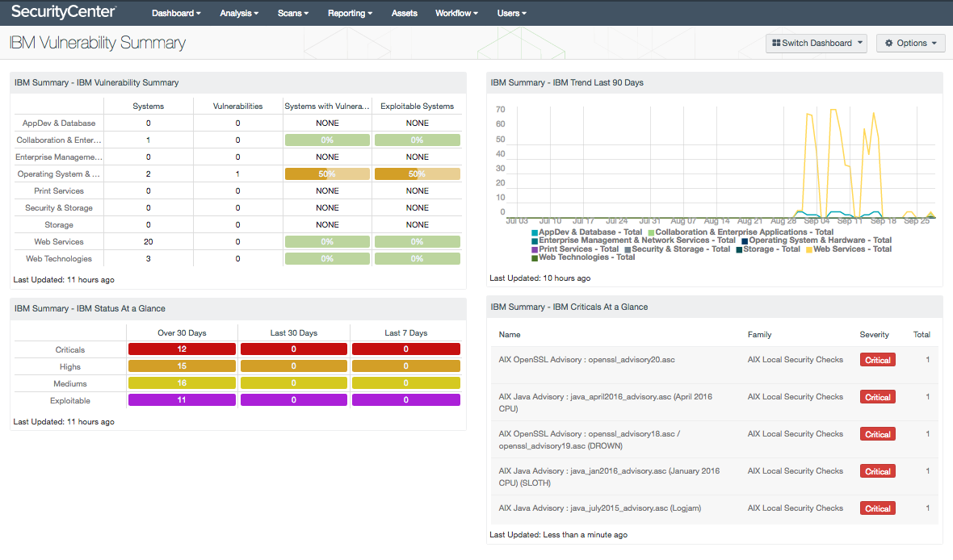This screenshot has height=560, width=953.
Task: Toggle Web Technologies - Total legend entry
Action: pos(583,257)
